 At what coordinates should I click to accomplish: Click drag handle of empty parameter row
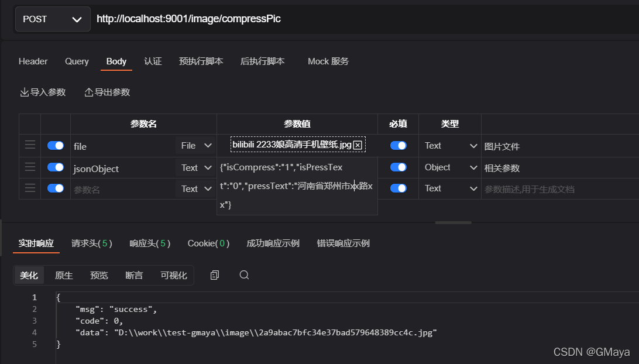pos(30,188)
